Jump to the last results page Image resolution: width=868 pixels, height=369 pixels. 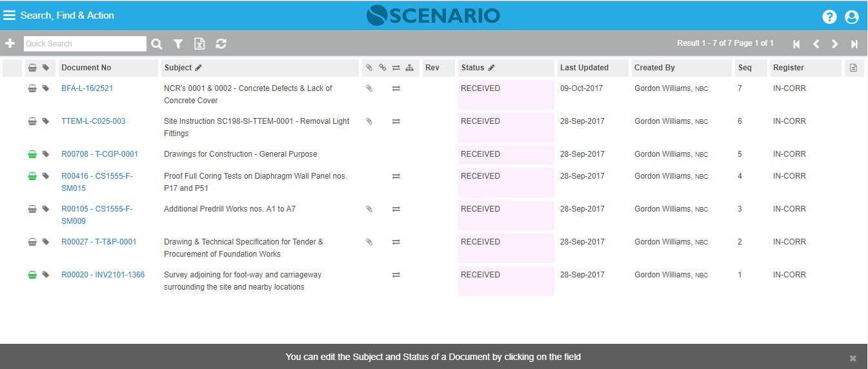(854, 44)
